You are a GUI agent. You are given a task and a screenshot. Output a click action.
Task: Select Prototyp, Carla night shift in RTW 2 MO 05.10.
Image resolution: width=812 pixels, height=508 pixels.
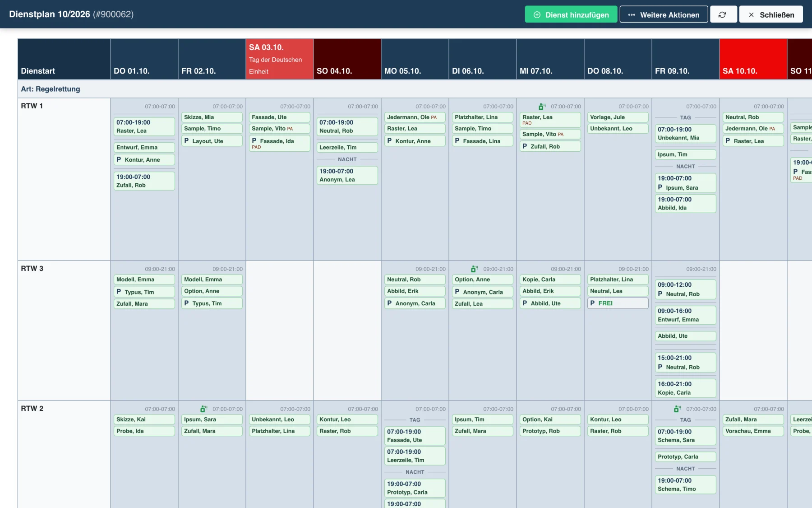tap(415, 488)
